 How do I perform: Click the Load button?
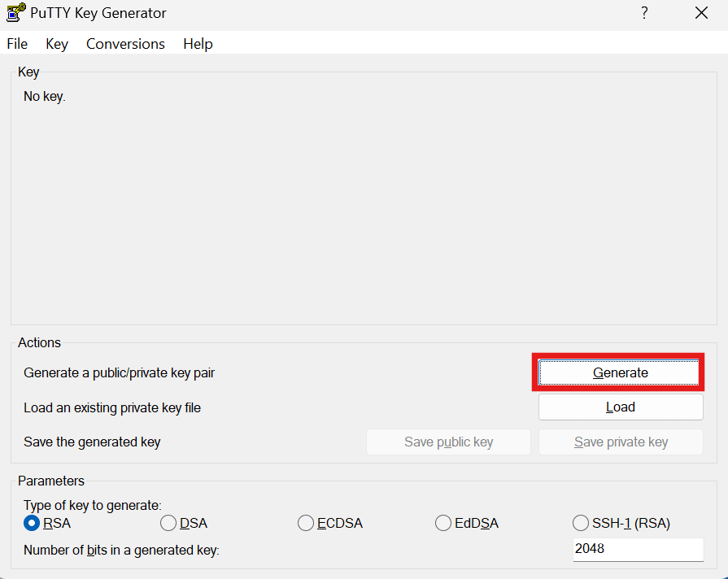click(x=621, y=407)
